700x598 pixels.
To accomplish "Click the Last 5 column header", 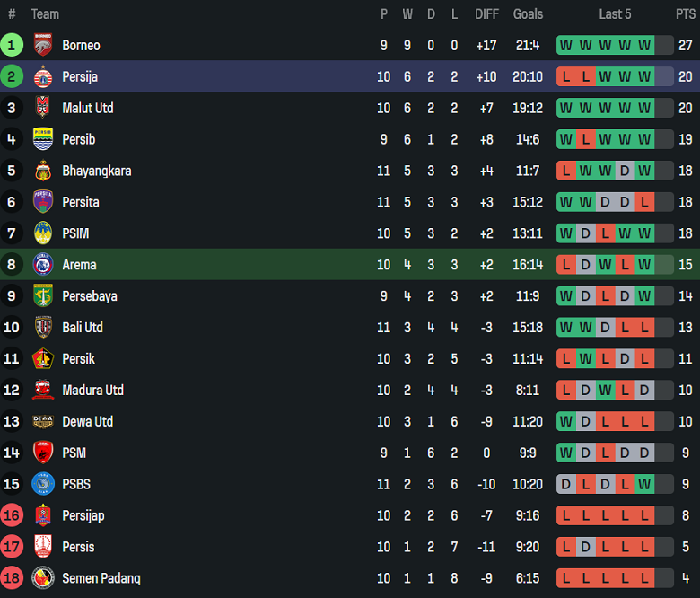I will click(615, 14).
